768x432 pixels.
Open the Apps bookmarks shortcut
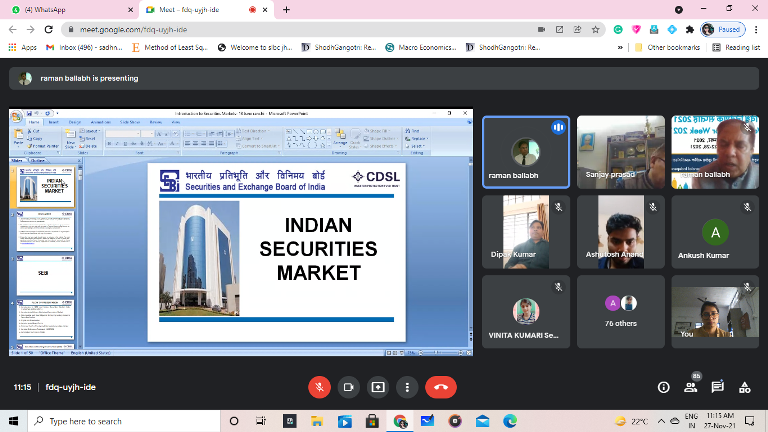point(23,48)
